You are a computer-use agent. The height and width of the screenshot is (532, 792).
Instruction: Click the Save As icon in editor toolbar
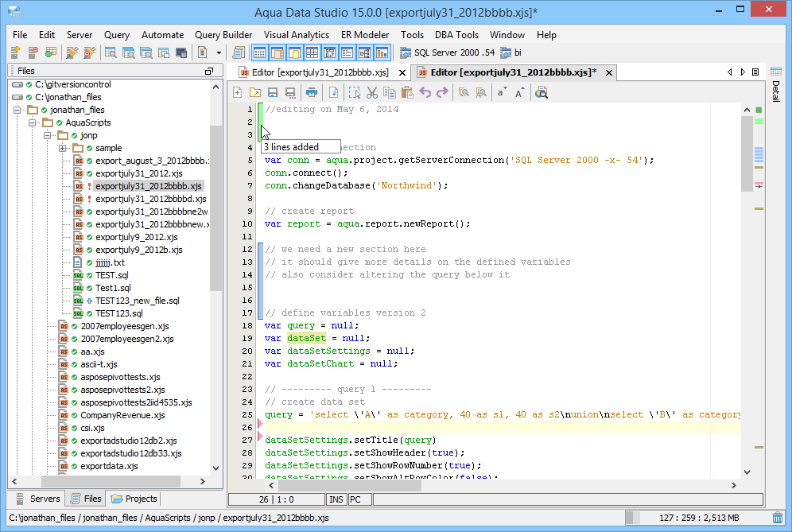(x=290, y=92)
